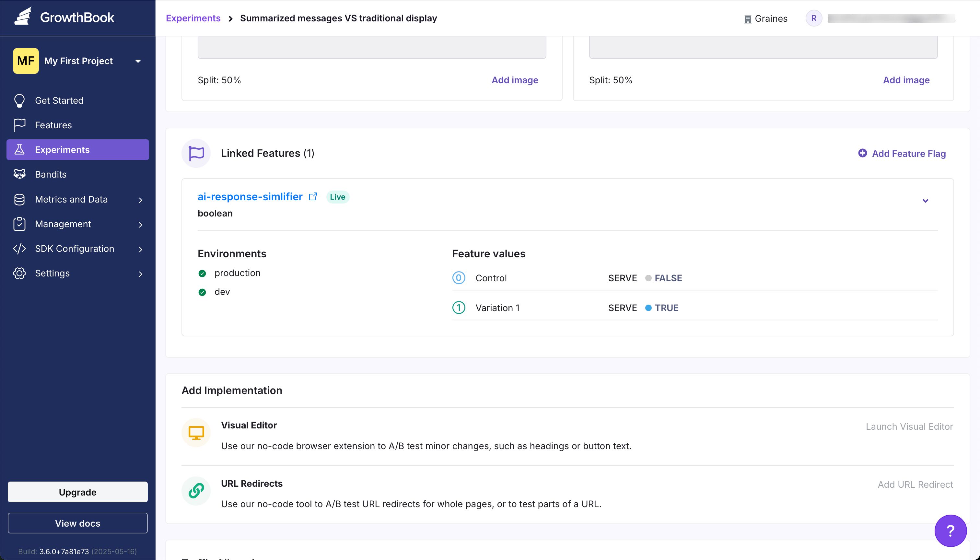Screen dimensions: 980x560
Task: Click the GrowthBook logo icon
Action: point(23,16)
